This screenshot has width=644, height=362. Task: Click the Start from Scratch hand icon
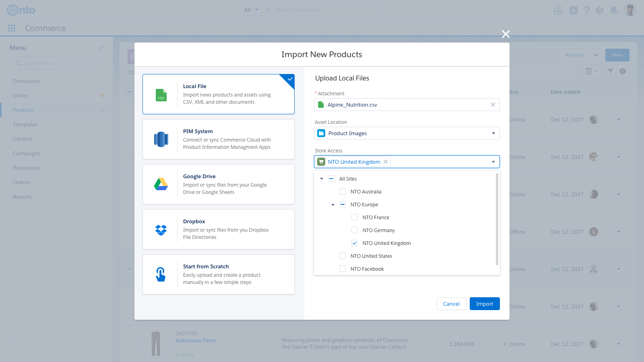click(x=161, y=274)
